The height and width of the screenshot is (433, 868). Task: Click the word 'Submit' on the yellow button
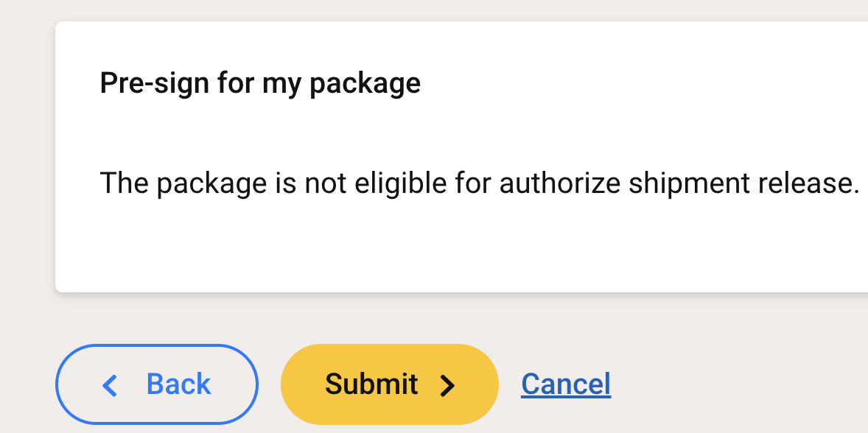pyautogui.click(x=371, y=384)
